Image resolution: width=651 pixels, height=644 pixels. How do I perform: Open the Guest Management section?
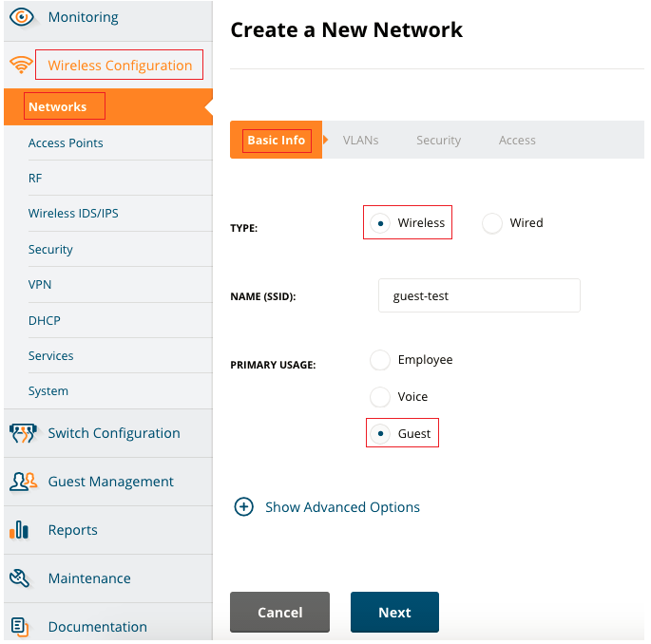110,482
